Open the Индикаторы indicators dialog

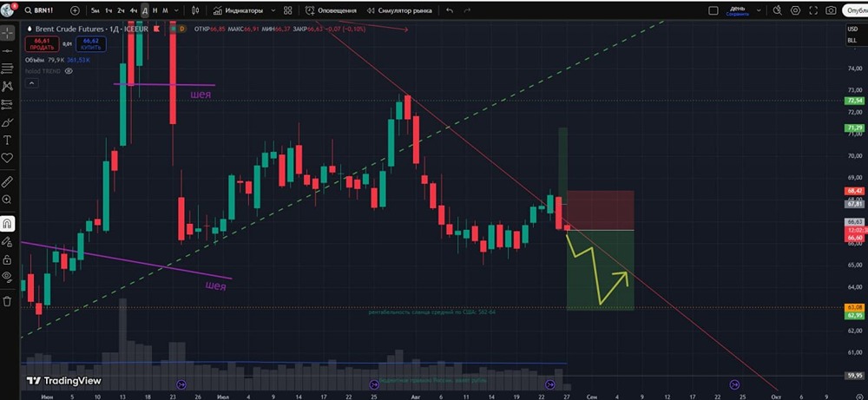pos(240,10)
